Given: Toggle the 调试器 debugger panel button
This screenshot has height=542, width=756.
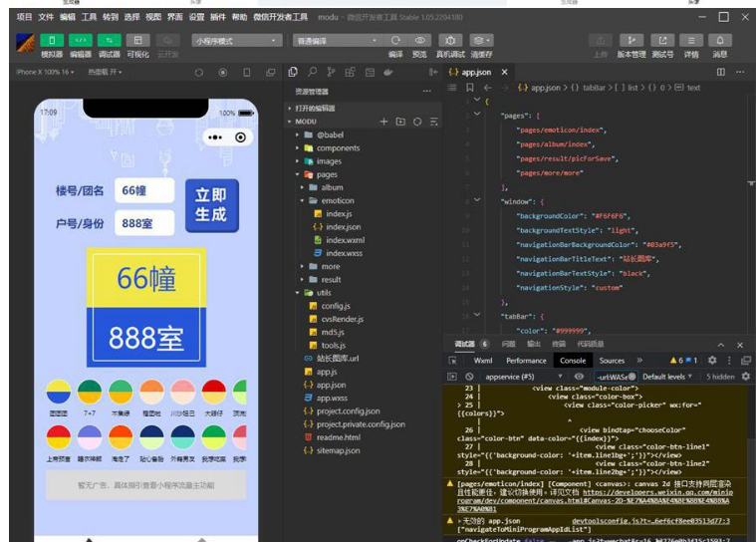Looking at the screenshot, I should point(109,40).
